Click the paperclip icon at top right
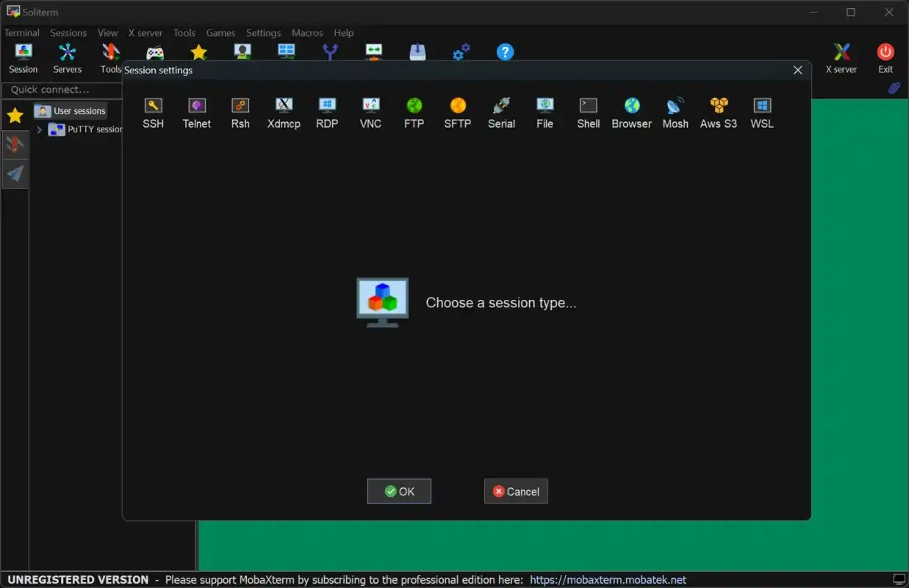909x588 pixels. (894, 88)
